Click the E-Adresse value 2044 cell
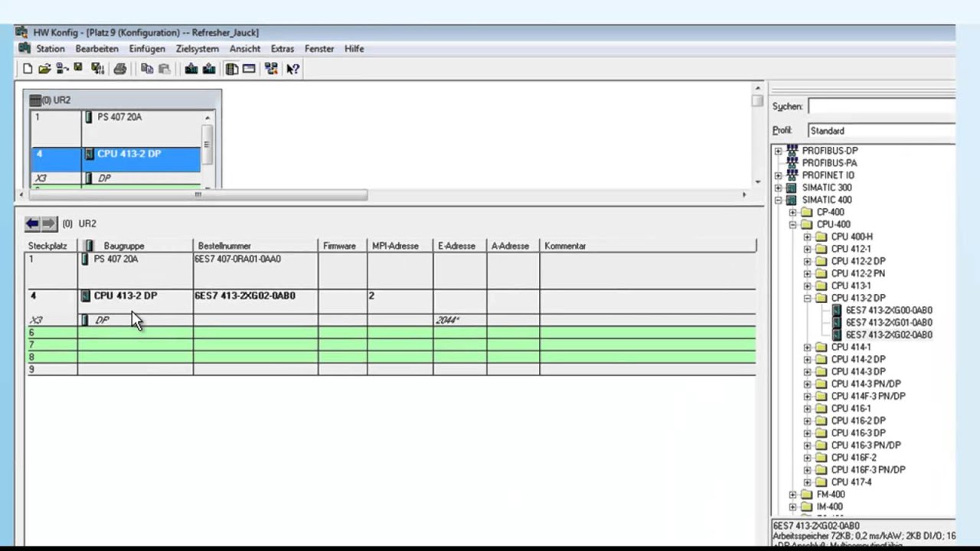The image size is (980, 551). point(460,320)
